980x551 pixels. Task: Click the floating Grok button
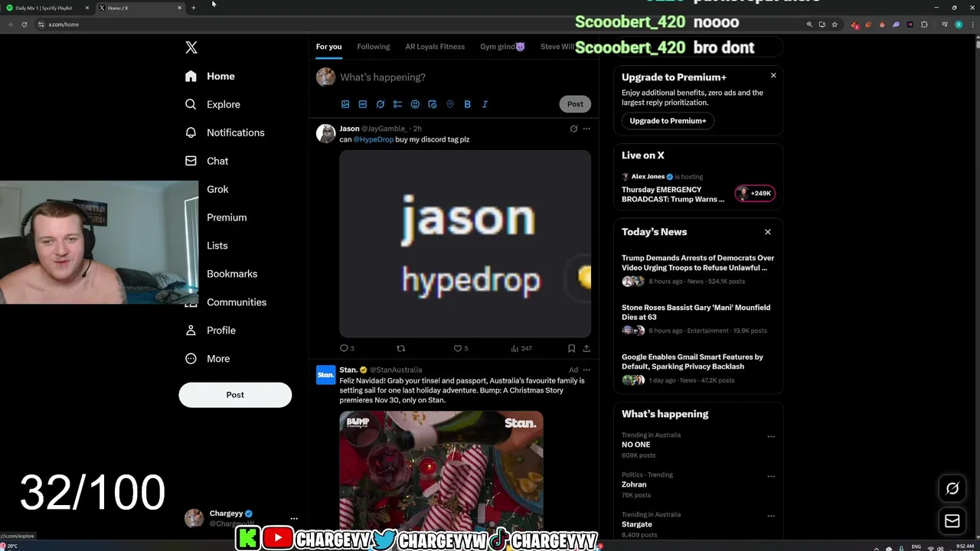click(952, 488)
